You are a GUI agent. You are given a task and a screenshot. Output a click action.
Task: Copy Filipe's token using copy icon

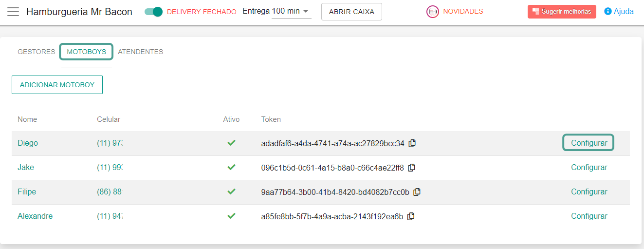click(417, 192)
